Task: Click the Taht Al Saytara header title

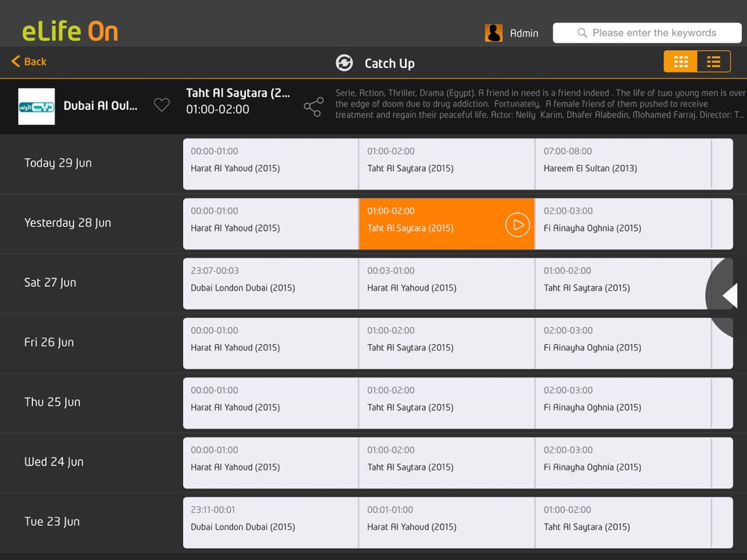Action: [x=238, y=93]
